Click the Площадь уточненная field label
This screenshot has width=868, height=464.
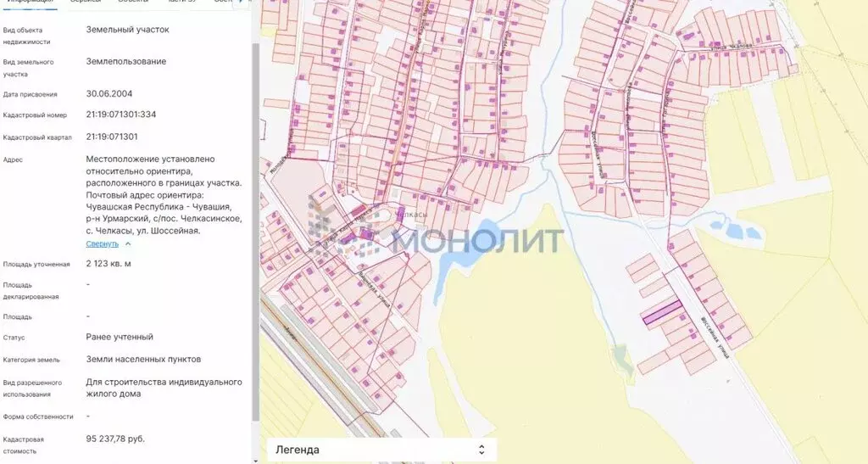[x=36, y=265]
